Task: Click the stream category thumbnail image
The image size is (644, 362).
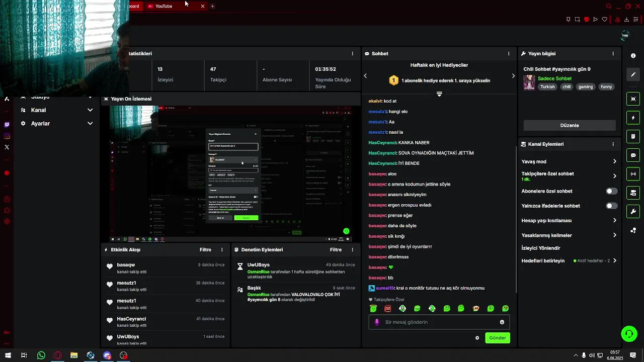Action: click(529, 82)
